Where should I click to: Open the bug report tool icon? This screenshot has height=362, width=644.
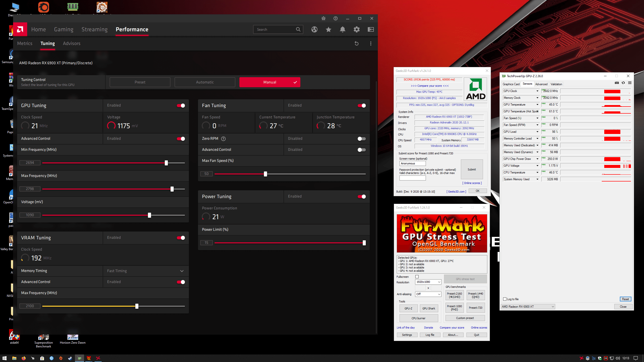[x=324, y=18]
